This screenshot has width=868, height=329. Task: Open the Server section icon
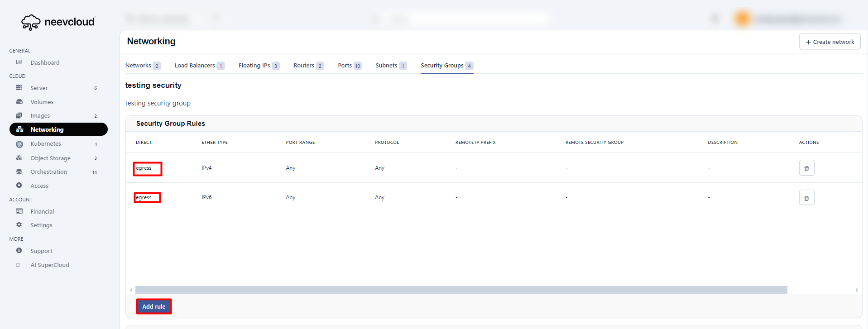pos(19,88)
